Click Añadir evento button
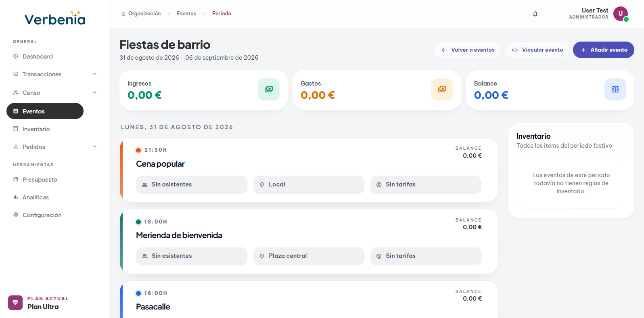644x318 pixels. (604, 50)
